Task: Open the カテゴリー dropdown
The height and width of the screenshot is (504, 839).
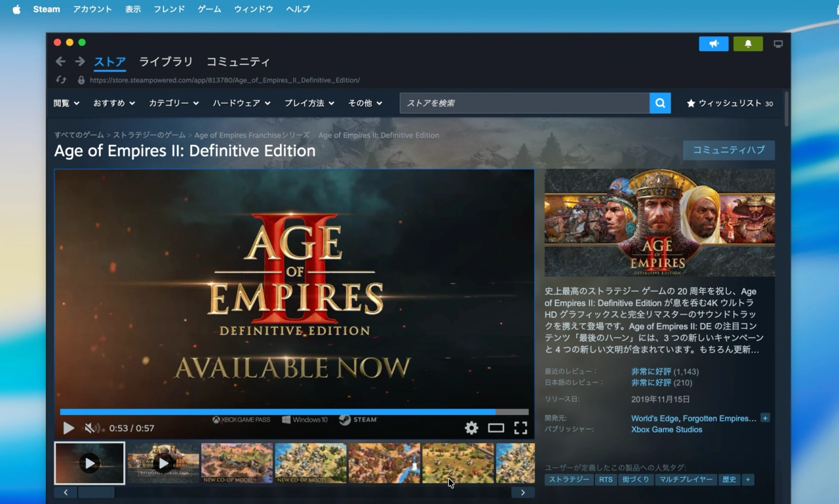Action: [174, 103]
